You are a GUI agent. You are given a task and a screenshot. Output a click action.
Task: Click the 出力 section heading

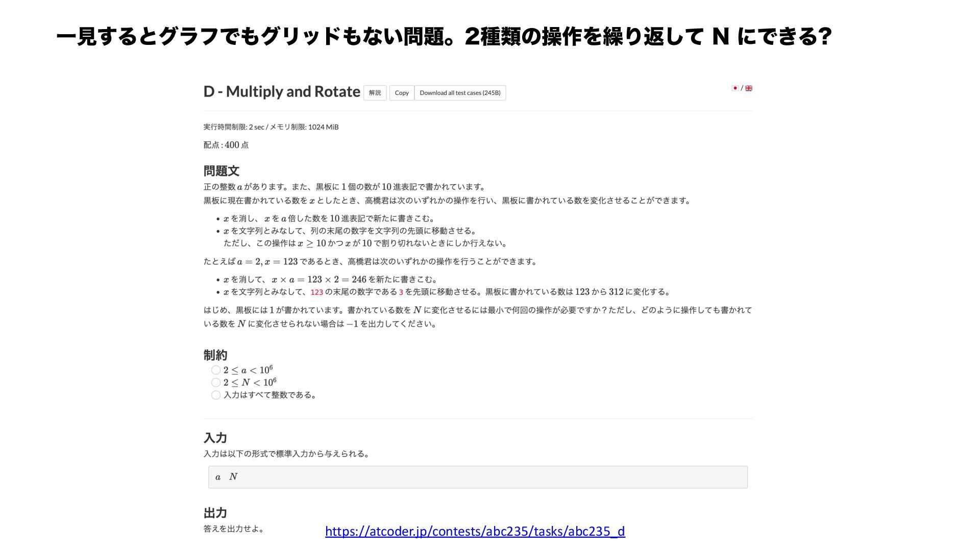coord(215,513)
